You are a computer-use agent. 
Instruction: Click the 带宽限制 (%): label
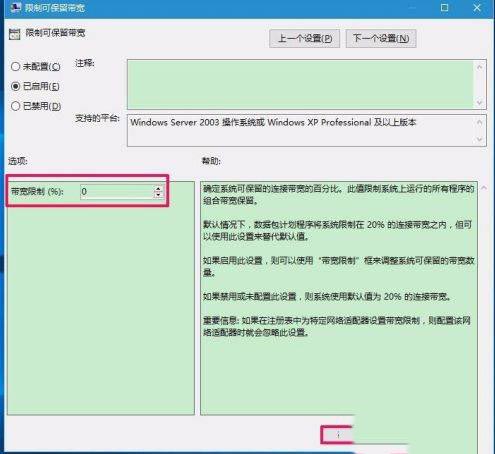point(37,192)
